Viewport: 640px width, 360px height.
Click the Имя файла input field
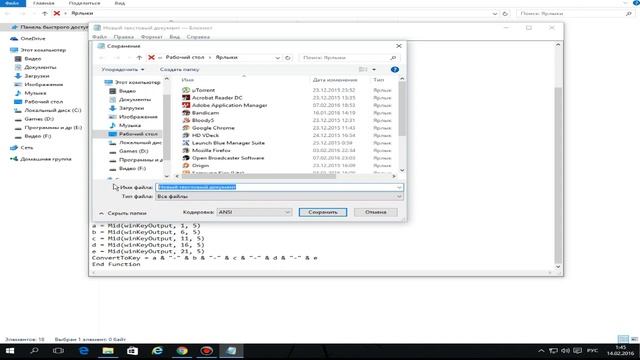click(x=280, y=187)
